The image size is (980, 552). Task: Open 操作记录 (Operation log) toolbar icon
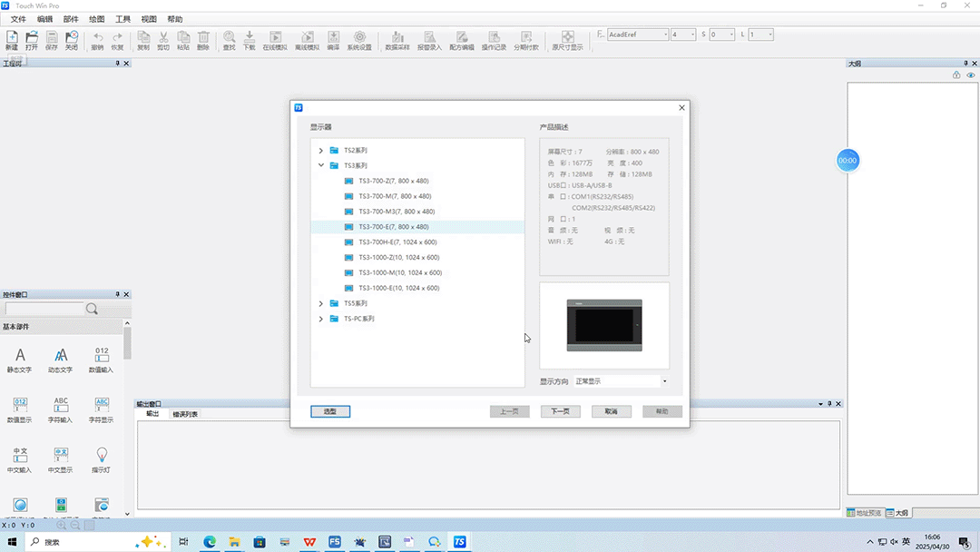coord(494,41)
